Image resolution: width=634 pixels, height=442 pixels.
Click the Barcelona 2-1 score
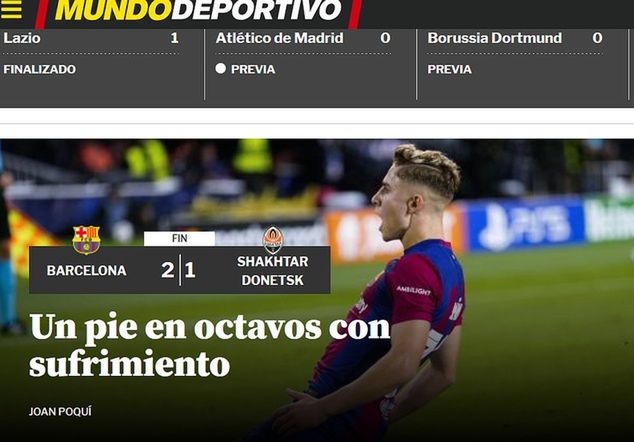pyautogui.click(x=179, y=270)
